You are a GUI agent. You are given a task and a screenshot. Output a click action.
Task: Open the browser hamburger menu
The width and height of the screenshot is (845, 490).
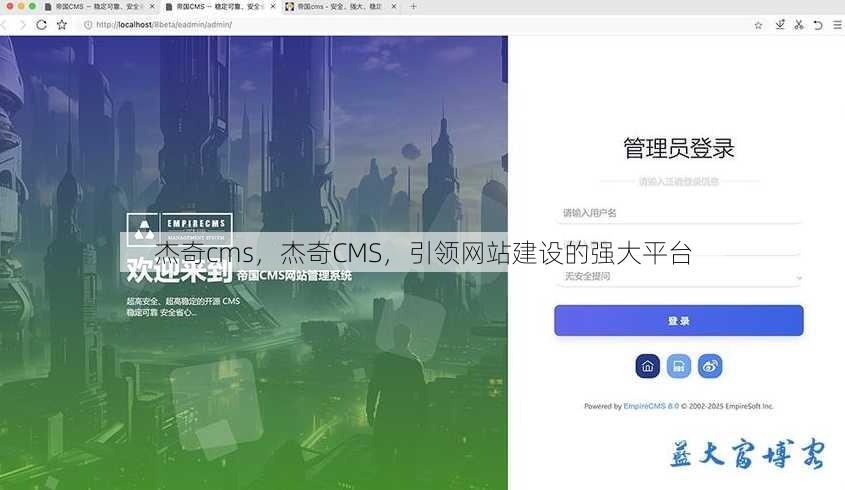point(838,25)
